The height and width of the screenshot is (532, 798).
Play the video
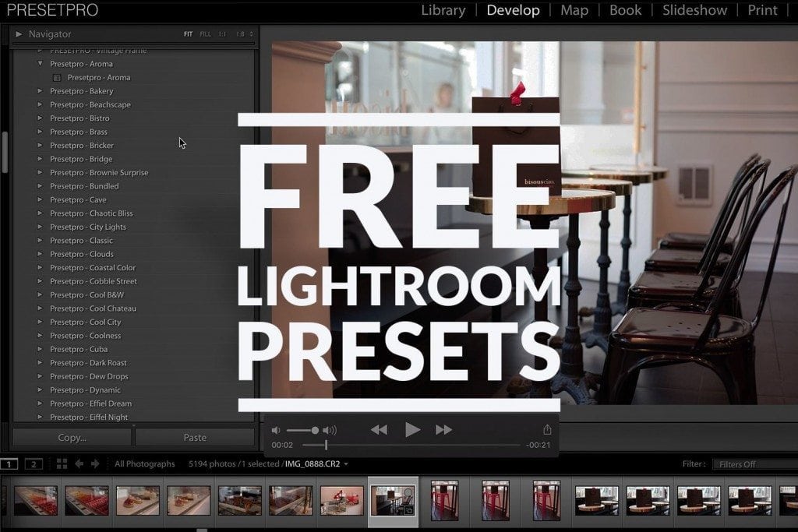412,430
